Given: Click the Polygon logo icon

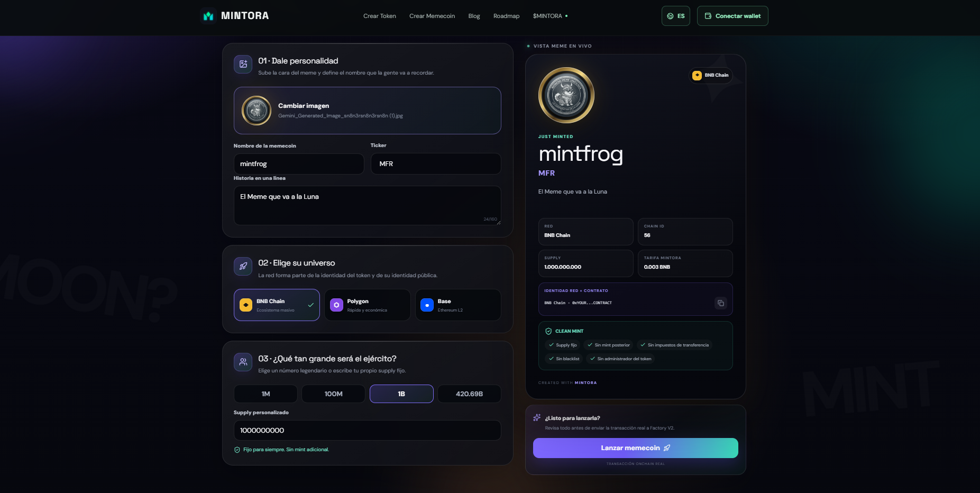Looking at the screenshot, I should point(336,305).
